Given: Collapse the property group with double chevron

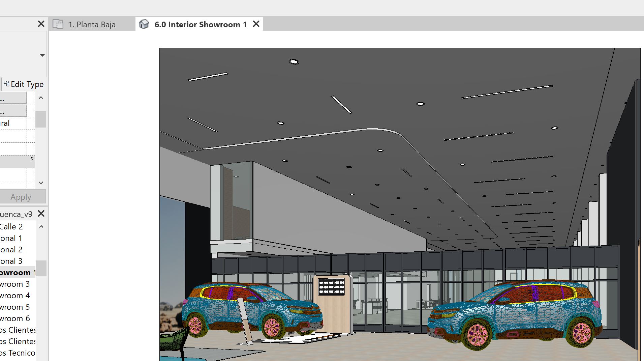Looking at the screenshot, I should pos(32,158).
